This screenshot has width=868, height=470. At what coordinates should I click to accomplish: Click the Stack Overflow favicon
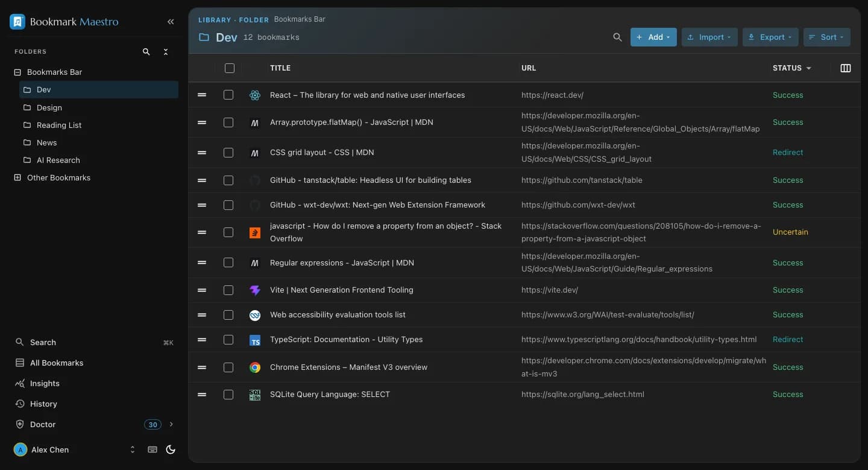click(x=255, y=232)
